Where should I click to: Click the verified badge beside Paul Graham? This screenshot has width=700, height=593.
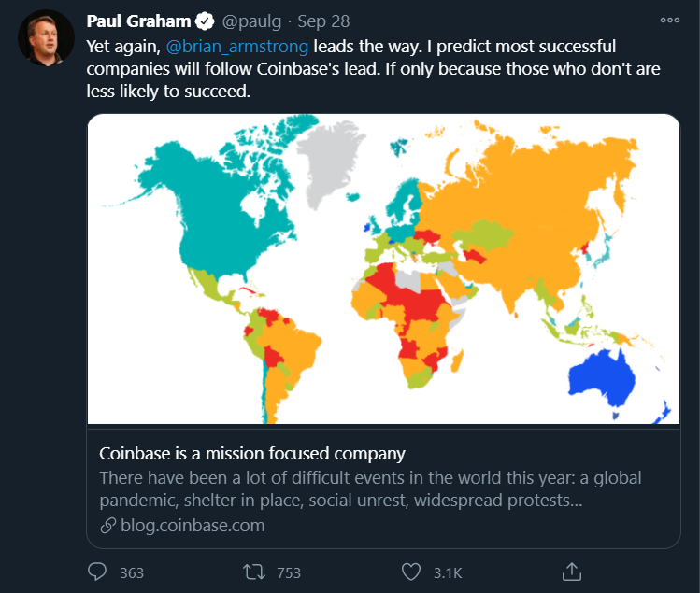pyautogui.click(x=202, y=21)
